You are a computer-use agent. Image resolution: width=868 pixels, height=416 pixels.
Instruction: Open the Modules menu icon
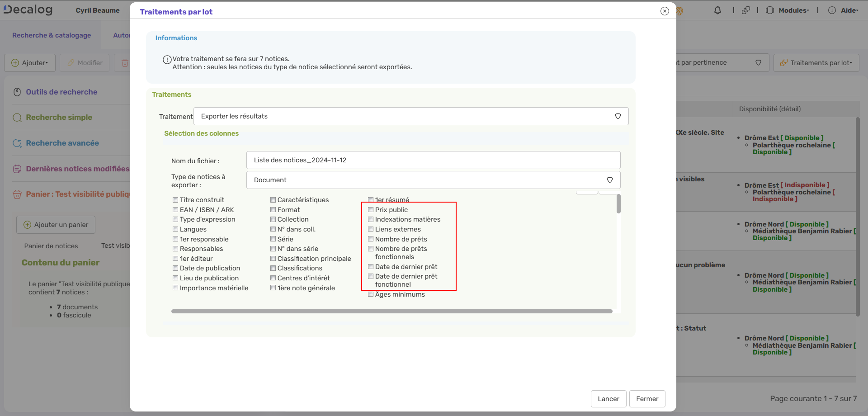[770, 10]
